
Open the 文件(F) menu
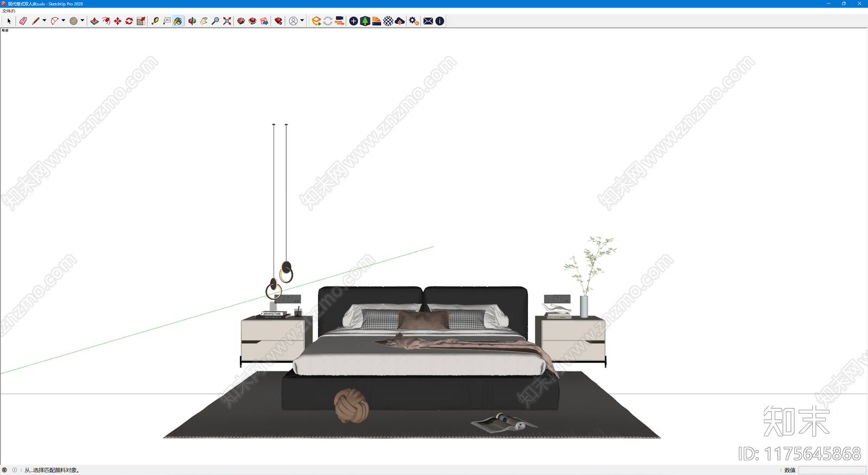click(x=9, y=11)
